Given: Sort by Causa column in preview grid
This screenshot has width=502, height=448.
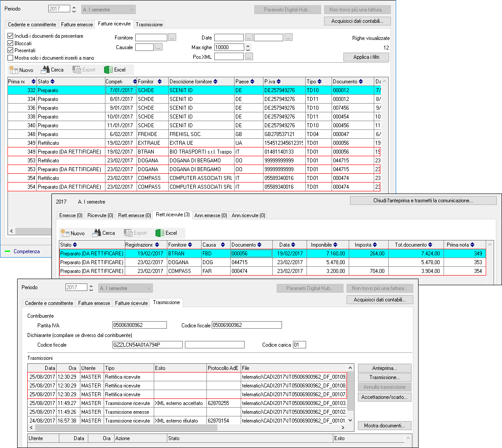Looking at the screenshot, I should click(x=223, y=245).
